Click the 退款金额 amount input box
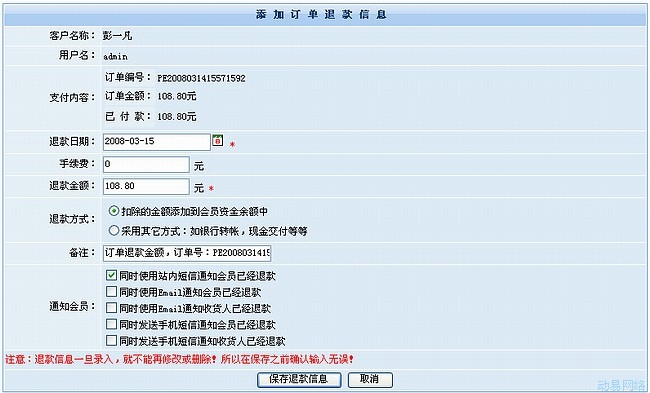 [x=146, y=187]
